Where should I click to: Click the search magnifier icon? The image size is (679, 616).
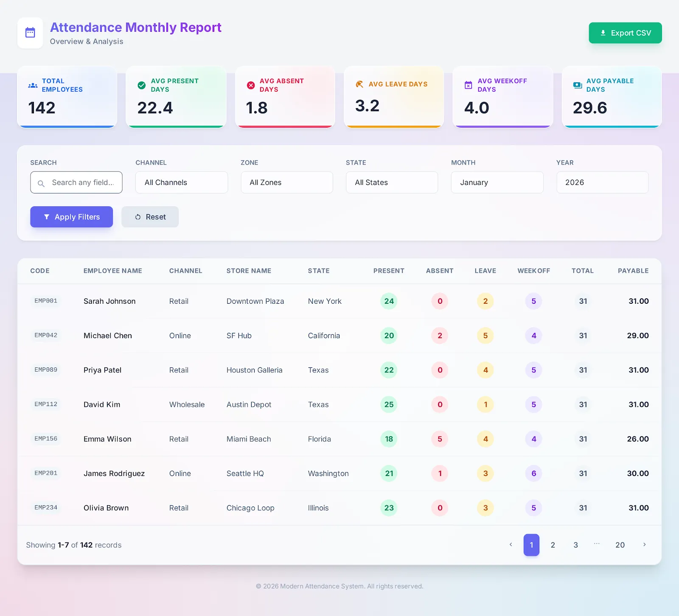click(x=41, y=183)
